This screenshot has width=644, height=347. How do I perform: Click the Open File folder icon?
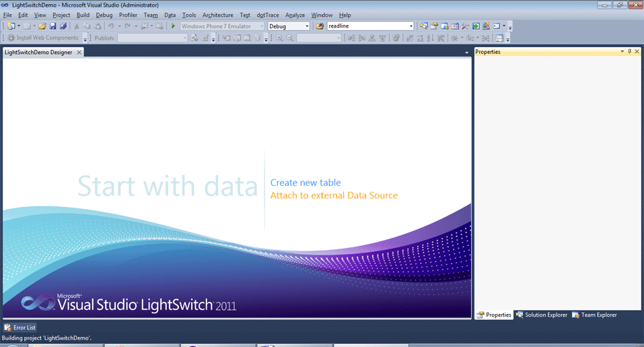42,26
